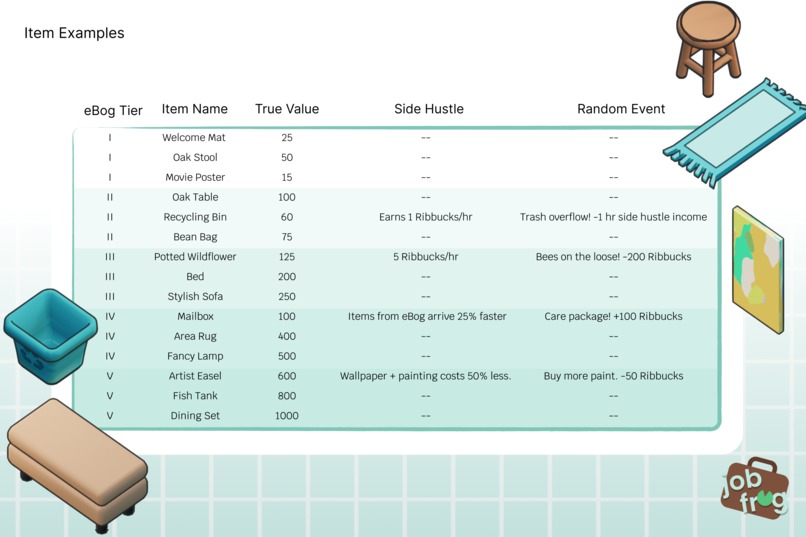Click 'Items from eBog arrive 25% faster'

[x=427, y=316]
